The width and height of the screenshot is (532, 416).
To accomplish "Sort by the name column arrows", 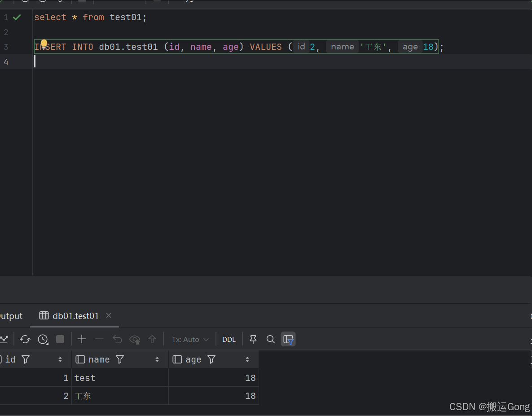I will coord(157,360).
